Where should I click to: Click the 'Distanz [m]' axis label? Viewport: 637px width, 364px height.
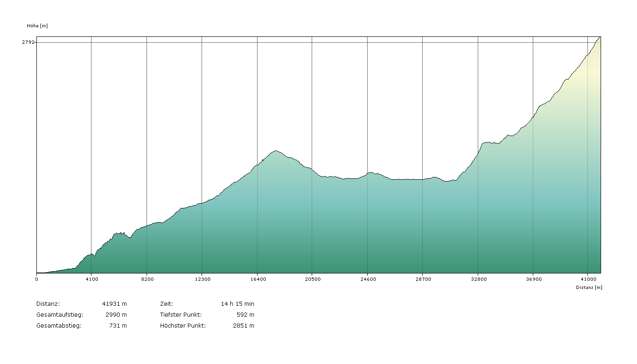click(x=589, y=288)
